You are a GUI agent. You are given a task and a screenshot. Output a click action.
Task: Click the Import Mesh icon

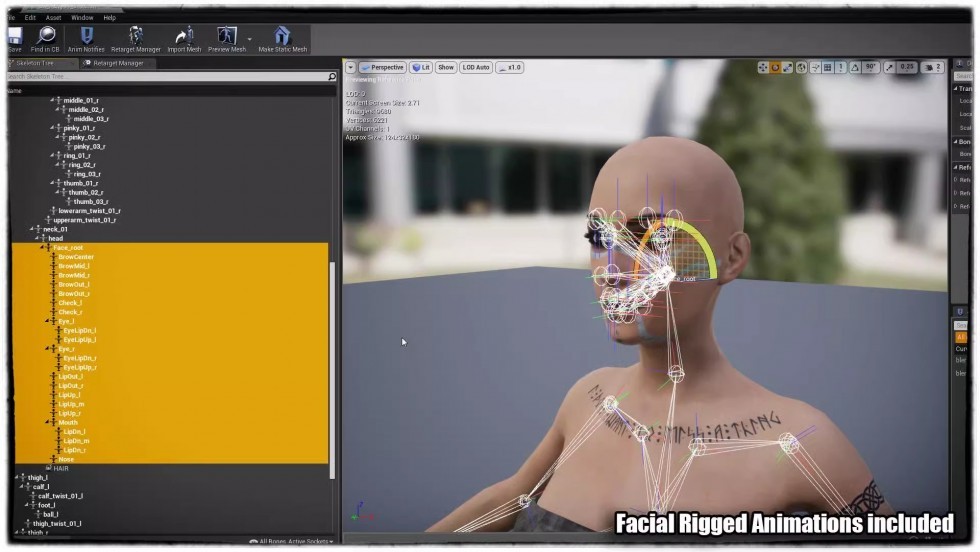[x=184, y=36]
